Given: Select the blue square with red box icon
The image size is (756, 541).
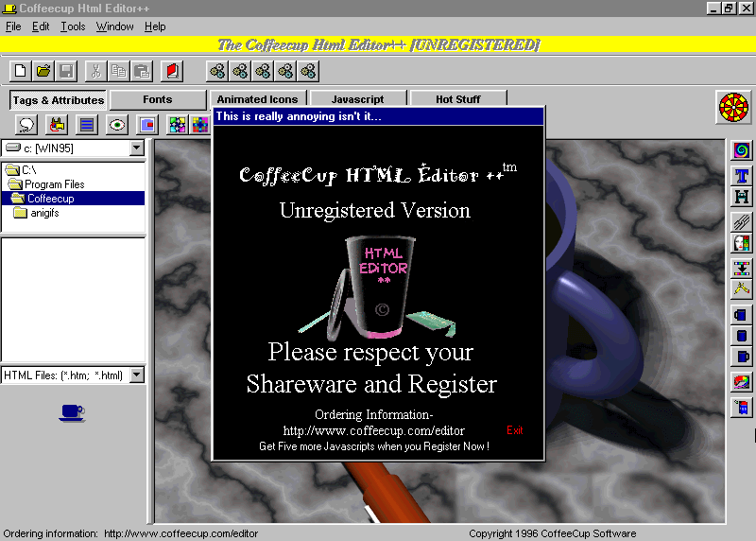Looking at the screenshot, I should click(x=147, y=125).
